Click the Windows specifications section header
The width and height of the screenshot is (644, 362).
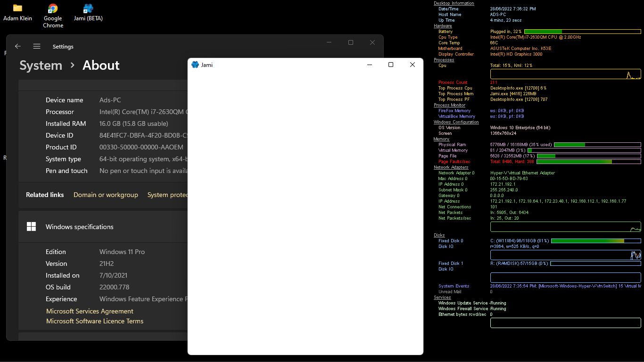pyautogui.click(x=103, y=227)
